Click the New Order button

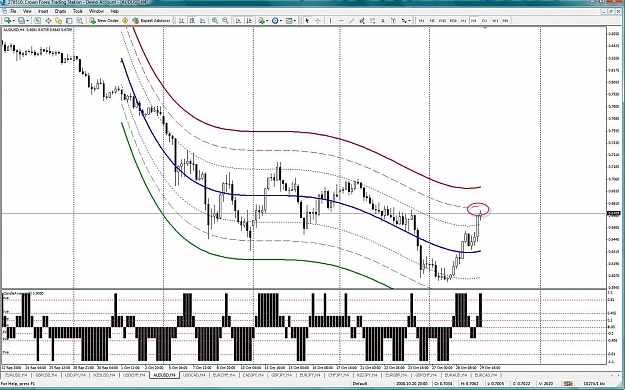[104, 20]
